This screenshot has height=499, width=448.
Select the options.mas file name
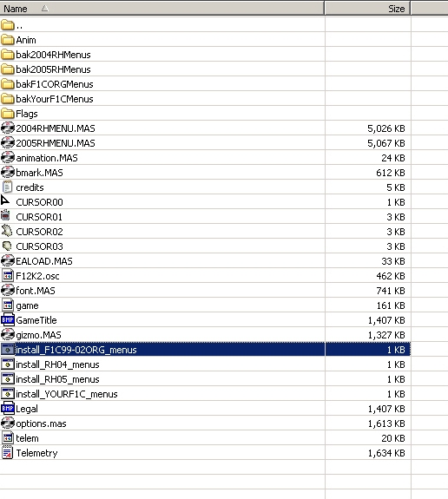tap(41, 423)
